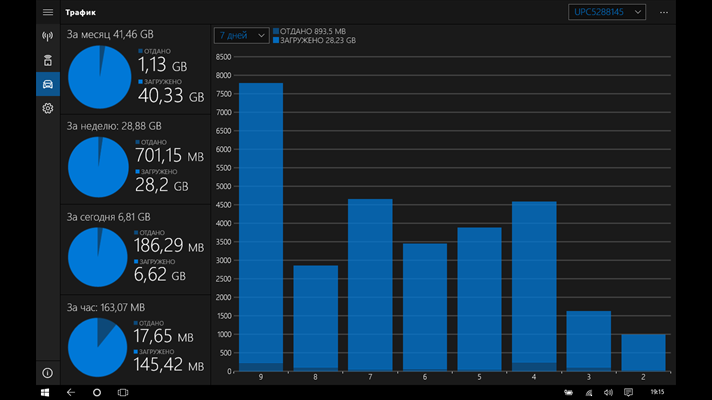Select the router device sidebar icon
712x400 pixels.
point(48,60)
